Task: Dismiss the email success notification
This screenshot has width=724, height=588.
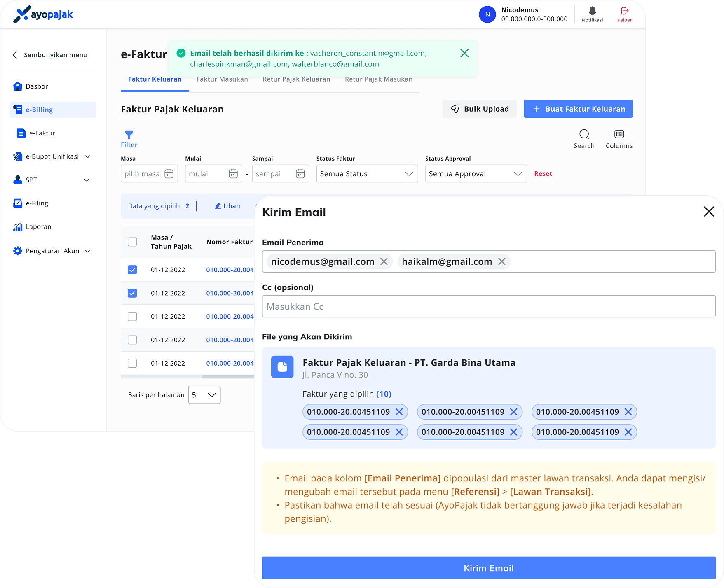Action: 464,53
